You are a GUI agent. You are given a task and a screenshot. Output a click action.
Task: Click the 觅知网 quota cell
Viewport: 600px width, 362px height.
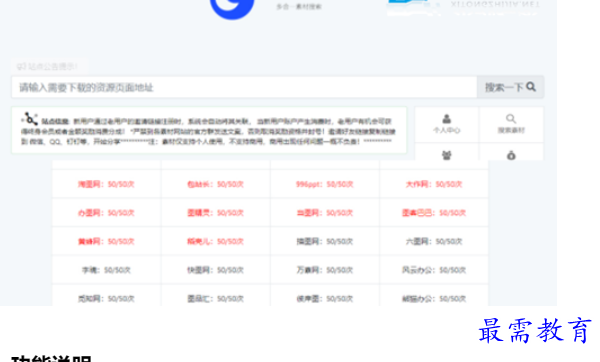click(106, 295)
